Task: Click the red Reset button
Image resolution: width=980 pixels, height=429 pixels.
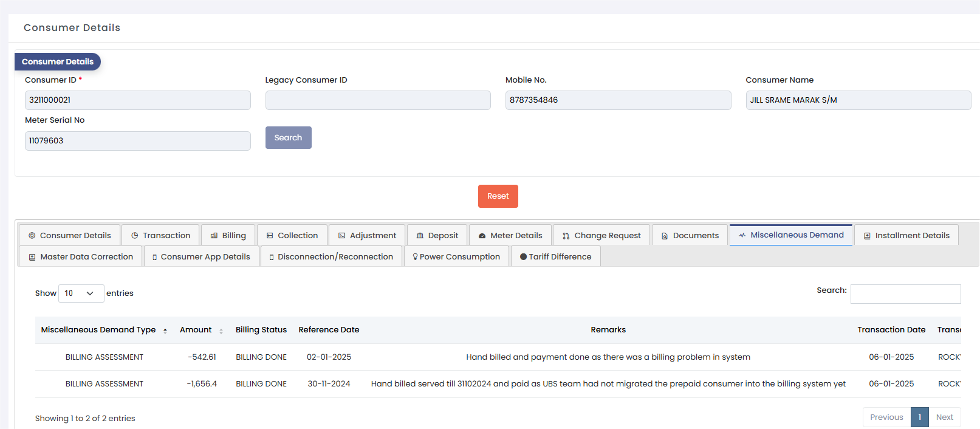Action: tap(498, 196)
